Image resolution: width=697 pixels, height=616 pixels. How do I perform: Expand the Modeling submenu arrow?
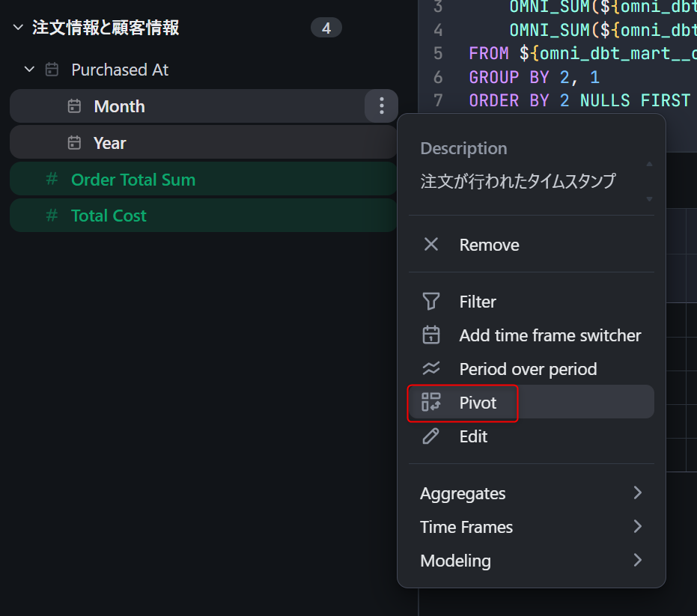point(637,561)
